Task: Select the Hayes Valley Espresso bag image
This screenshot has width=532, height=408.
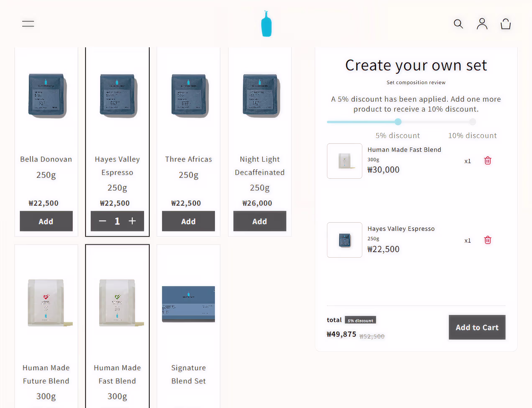Action: click(118, 96)
